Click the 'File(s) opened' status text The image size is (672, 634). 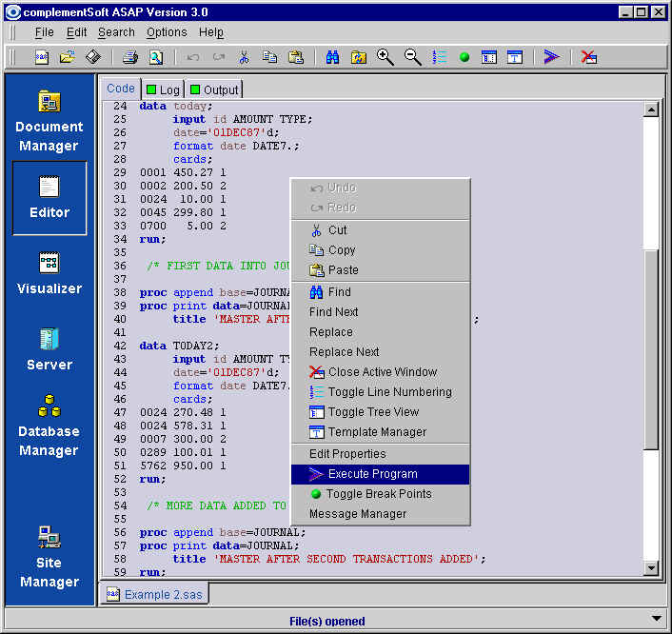327,621
